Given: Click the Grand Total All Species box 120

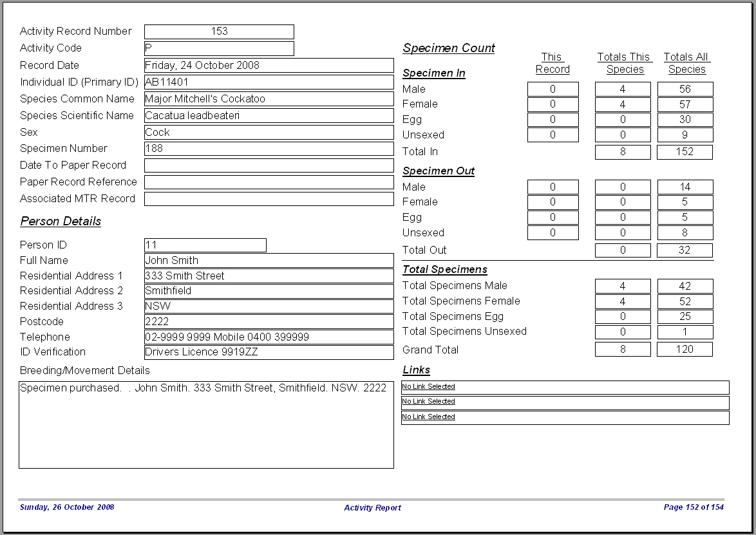Looking at the screenshot, I should [685, 350].
